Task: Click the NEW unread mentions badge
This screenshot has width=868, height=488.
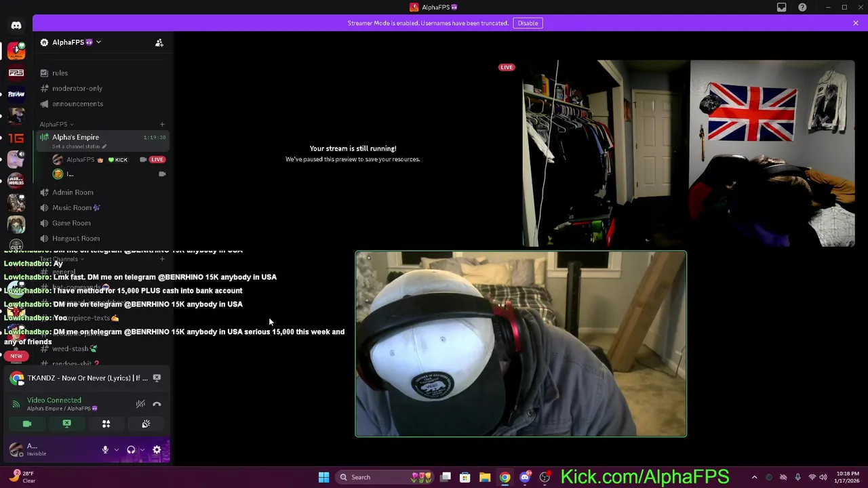Action: (x=16, y=356)
